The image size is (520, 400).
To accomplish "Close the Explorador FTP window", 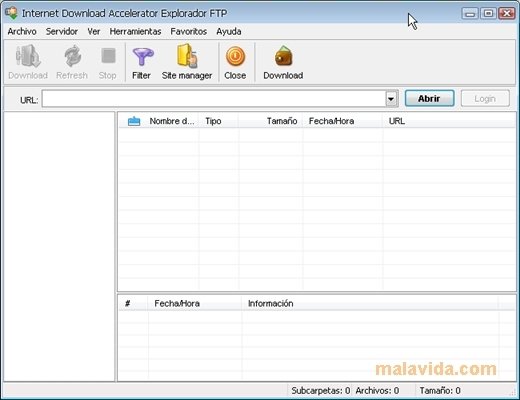I will tap(507, 13).
